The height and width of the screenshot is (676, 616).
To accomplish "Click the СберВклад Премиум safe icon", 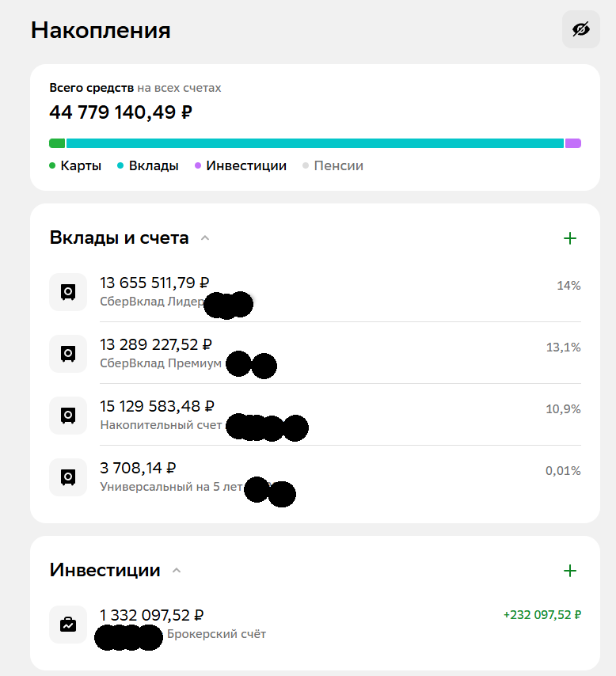I will pos(68,354).
